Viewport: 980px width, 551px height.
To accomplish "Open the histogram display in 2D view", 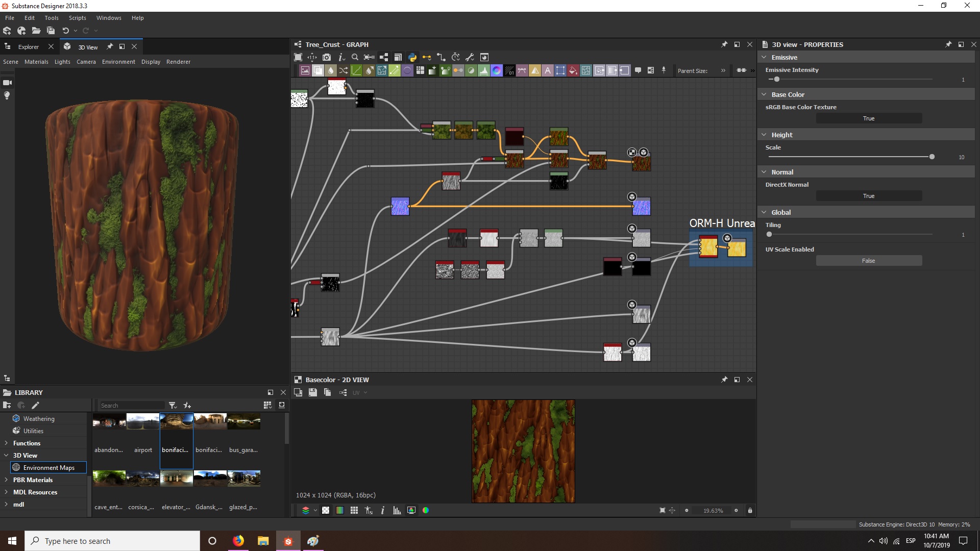I will pyautogui.click(x=397, y=510).
